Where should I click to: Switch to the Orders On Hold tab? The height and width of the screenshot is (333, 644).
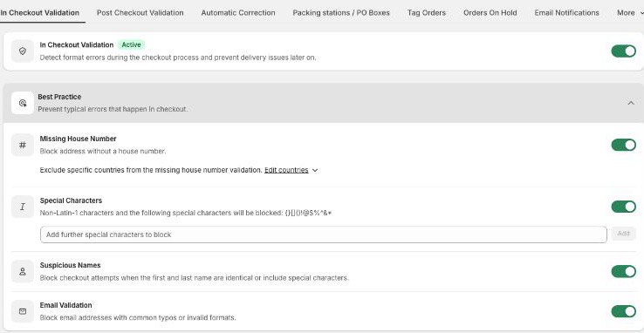(490, 13)
